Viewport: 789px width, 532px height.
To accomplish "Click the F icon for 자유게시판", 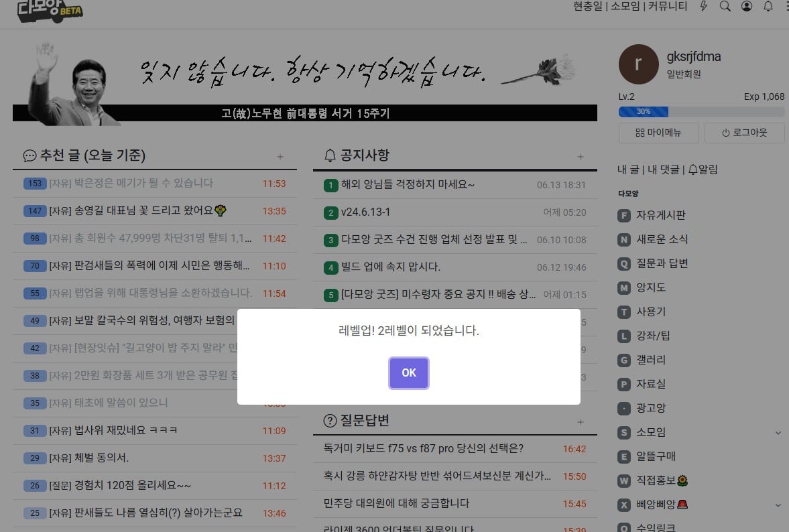I will (624, 216).
